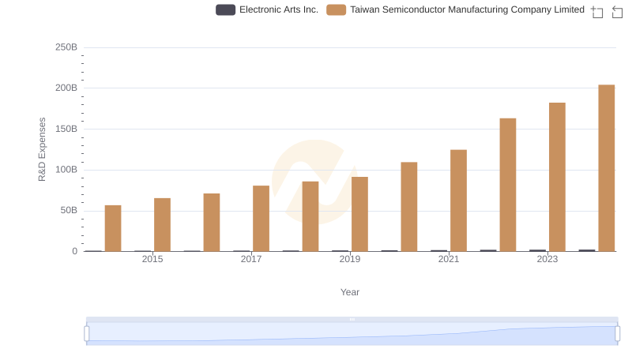The width and height of the screenshot is (632, 364).
Task: Select the 2016 Taiwan Semiconductor bar
Action: pos(212,222)
